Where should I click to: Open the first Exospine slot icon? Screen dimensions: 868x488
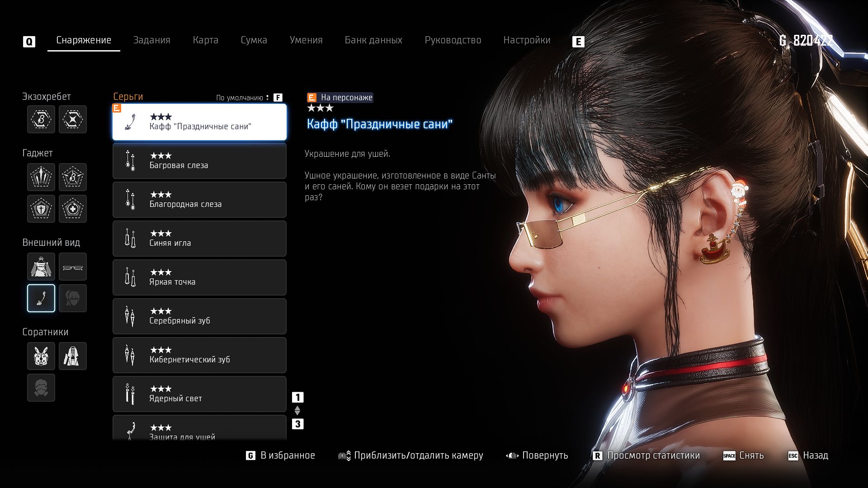(41, 119)
